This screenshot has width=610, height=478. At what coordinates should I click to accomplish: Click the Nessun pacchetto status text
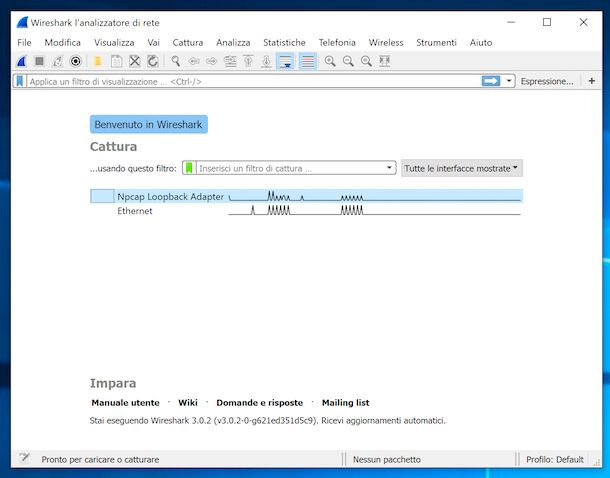click(x=387, y=460)
